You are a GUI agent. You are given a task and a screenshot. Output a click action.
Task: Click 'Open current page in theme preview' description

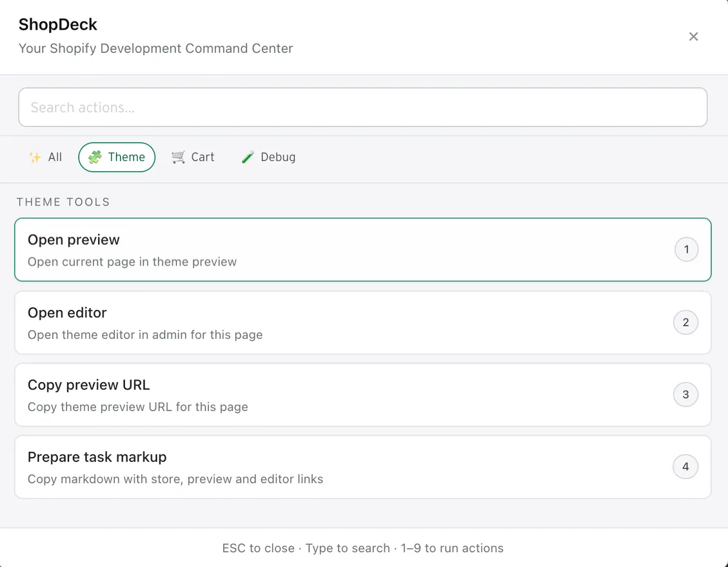point(132,262)
